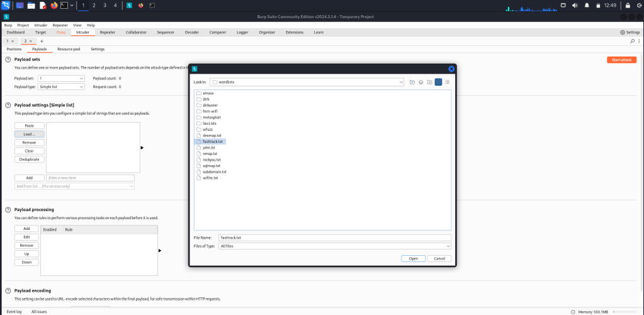Viewport: 644px width, 315px height.
Task: Click the search magnifier icon
Action: [631, 41]
